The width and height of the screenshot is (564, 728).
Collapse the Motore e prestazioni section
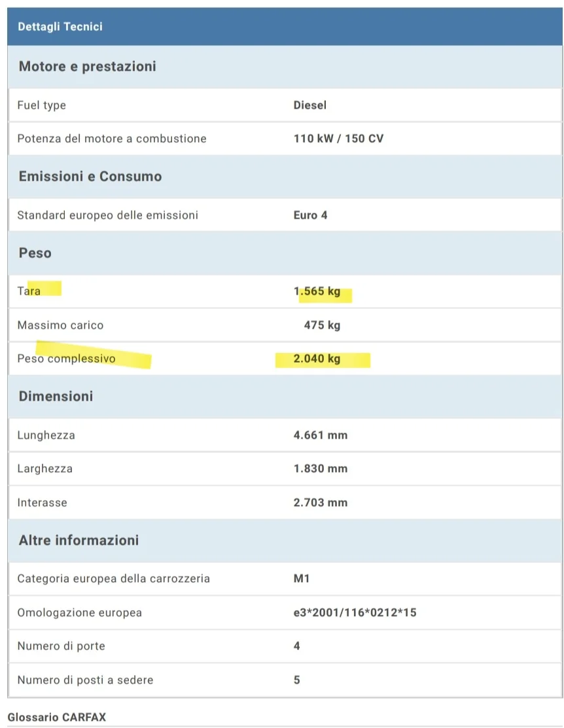tap(88, 66)
